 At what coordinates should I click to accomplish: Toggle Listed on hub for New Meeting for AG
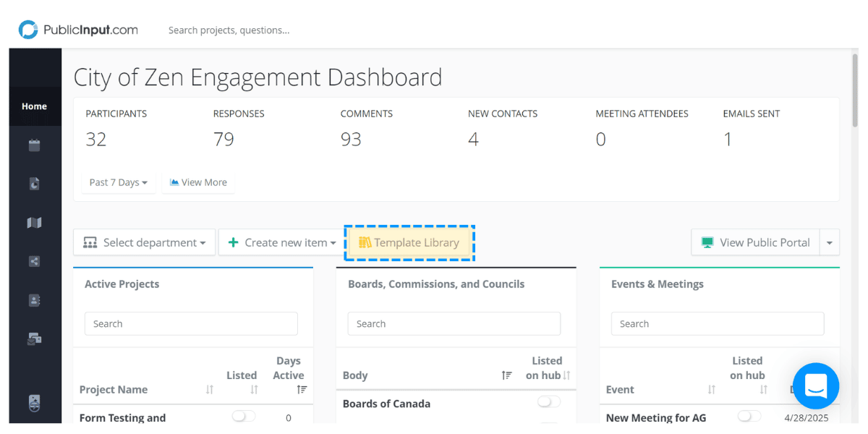[749, 417]
